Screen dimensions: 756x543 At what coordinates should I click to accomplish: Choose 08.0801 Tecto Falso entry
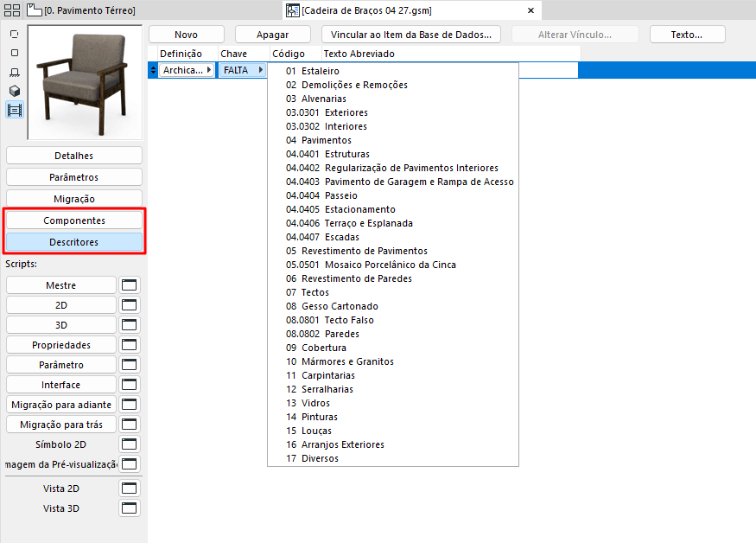click(x=393, y=320)
